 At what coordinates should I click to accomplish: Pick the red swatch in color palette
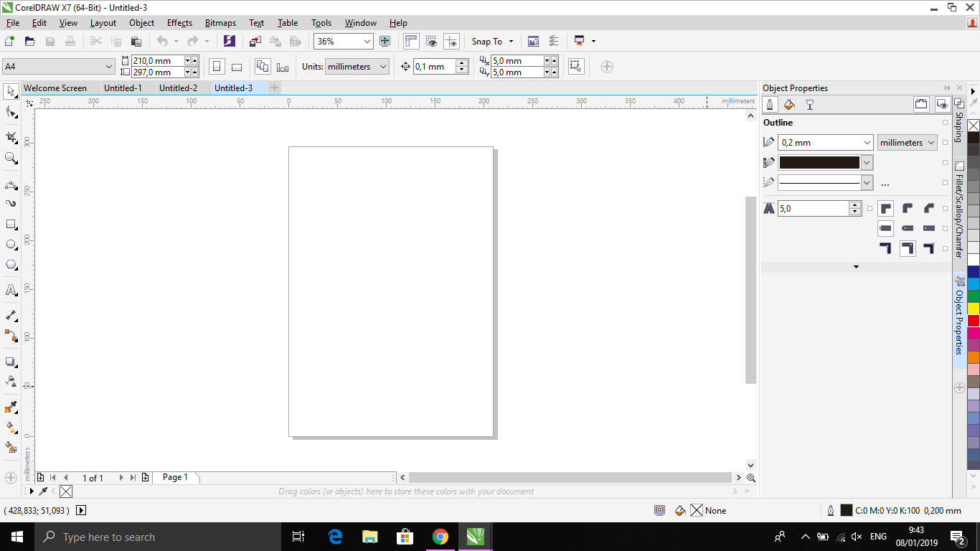click(974, 321)
